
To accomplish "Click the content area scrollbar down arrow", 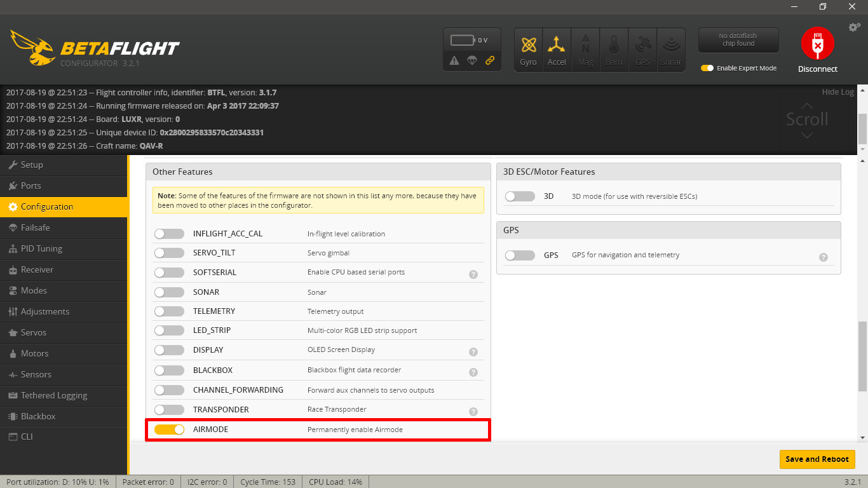I will (x=862, y=438).
